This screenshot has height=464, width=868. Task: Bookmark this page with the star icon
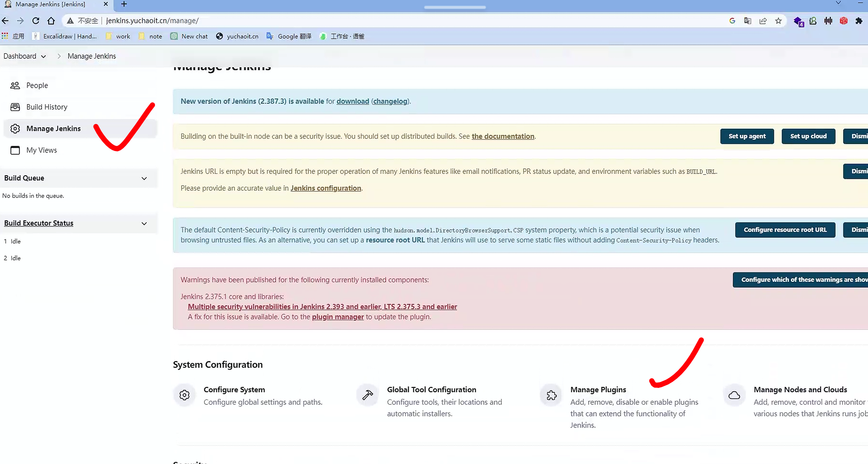click(778, 21)
